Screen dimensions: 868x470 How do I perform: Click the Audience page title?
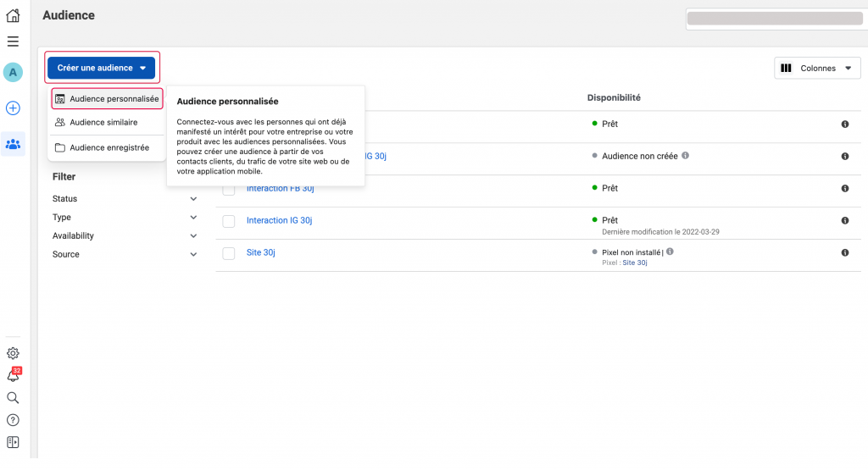click(x=69, y=15)
